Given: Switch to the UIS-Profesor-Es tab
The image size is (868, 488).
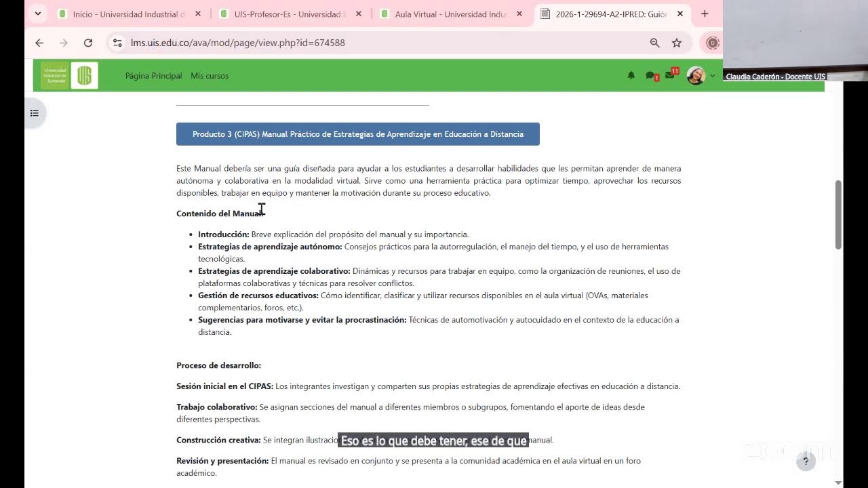Looking at the screenshot, I should tap(291, 14).
